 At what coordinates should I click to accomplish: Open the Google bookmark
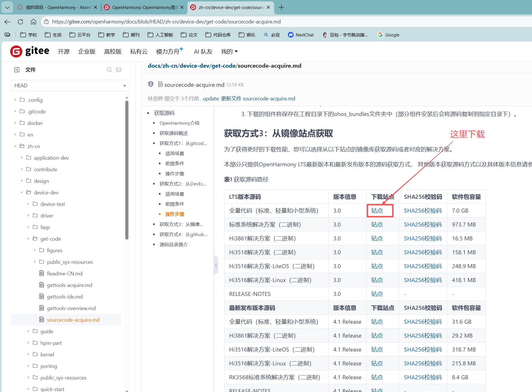[x=389, y=35]
